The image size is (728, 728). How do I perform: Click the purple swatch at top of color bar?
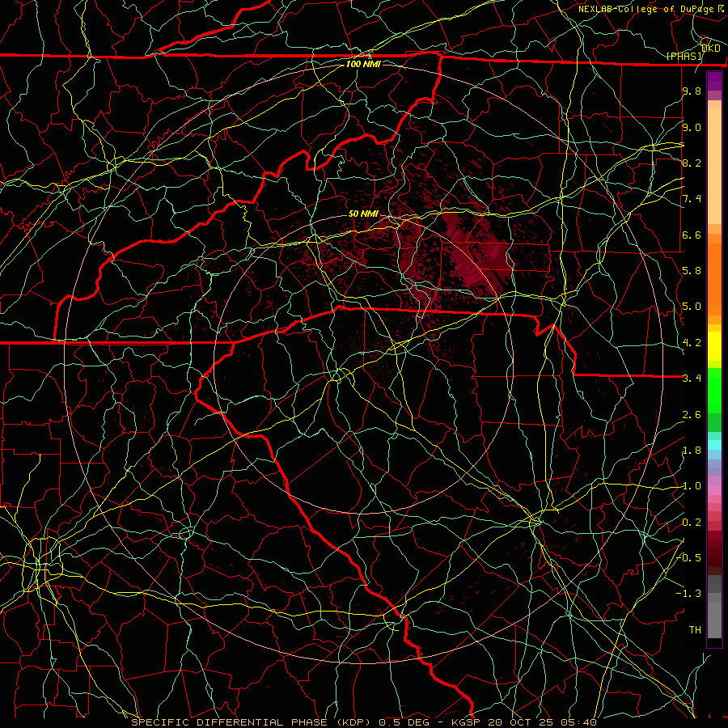click(x=714, y=81)
